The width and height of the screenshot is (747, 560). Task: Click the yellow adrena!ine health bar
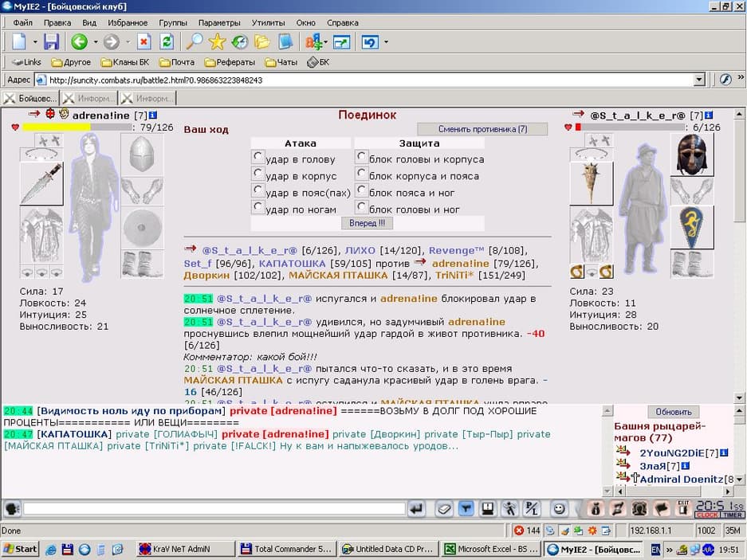[x=56, y=127]
